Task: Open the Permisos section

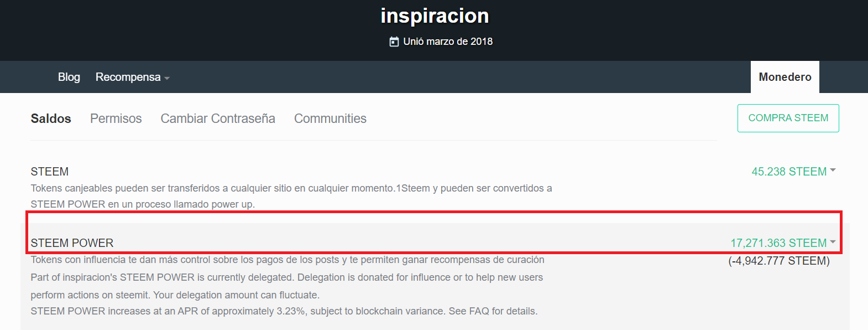Action: (x=116, y=118)
